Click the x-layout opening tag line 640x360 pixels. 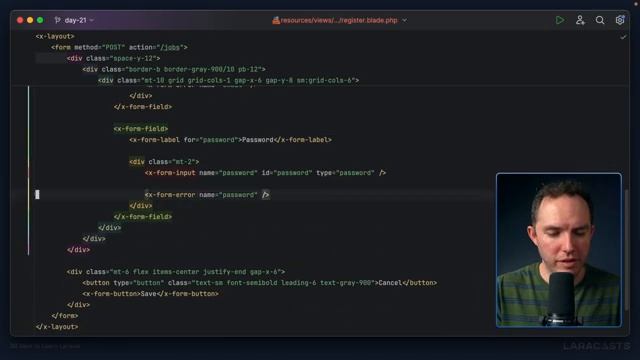point(55,36)
